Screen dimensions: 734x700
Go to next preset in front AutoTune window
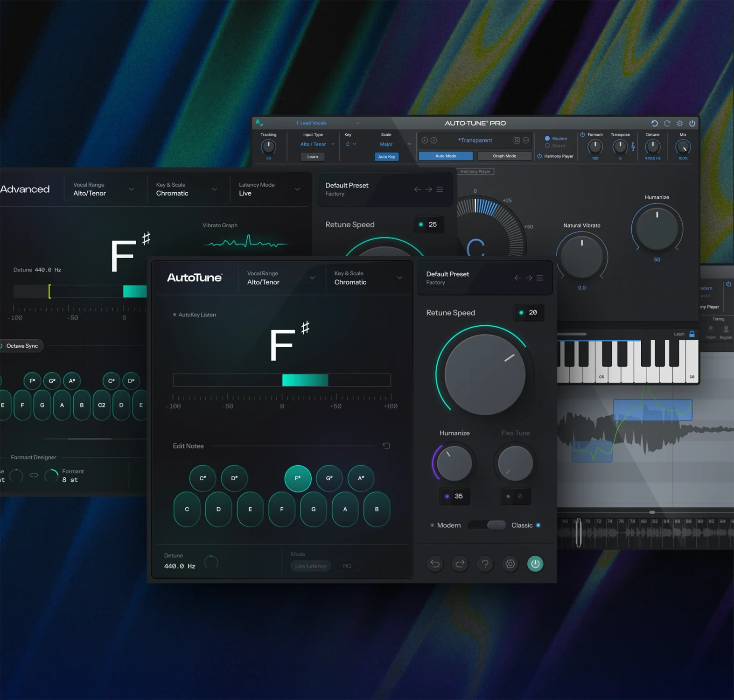[x=529, y=278]
